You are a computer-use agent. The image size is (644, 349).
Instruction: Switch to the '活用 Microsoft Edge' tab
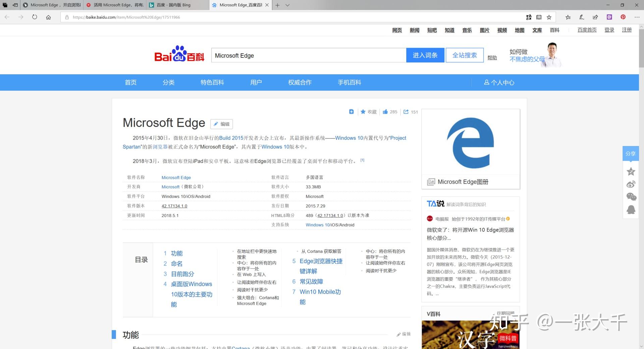click(x=115, y=5)
